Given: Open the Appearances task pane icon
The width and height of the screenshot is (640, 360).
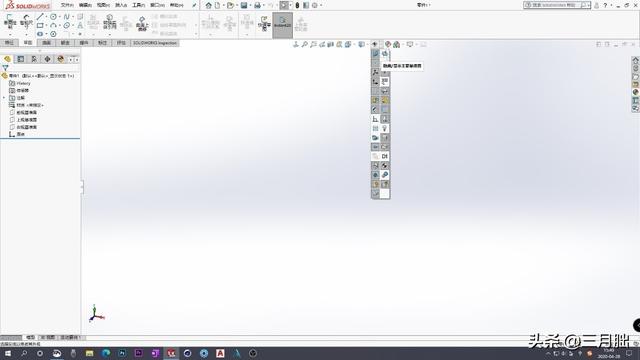Looking at the screenshot, I should [x=636, y=92].
